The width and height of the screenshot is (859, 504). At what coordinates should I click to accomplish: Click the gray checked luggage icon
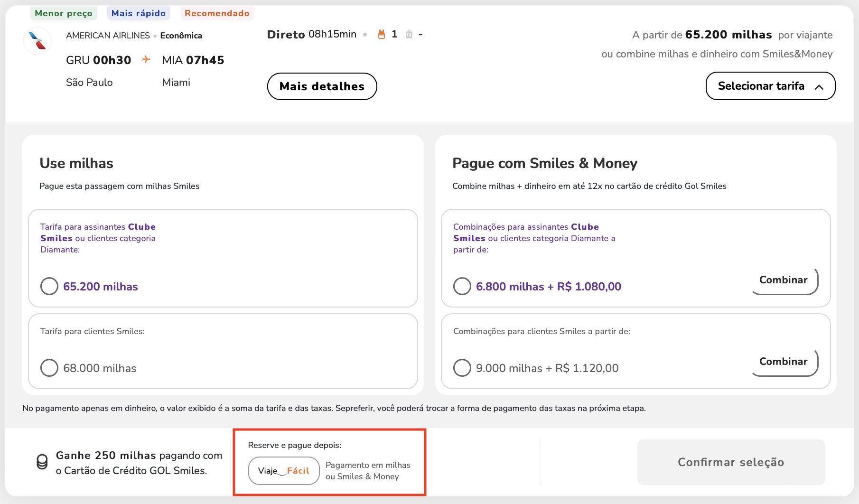point(409,34)
